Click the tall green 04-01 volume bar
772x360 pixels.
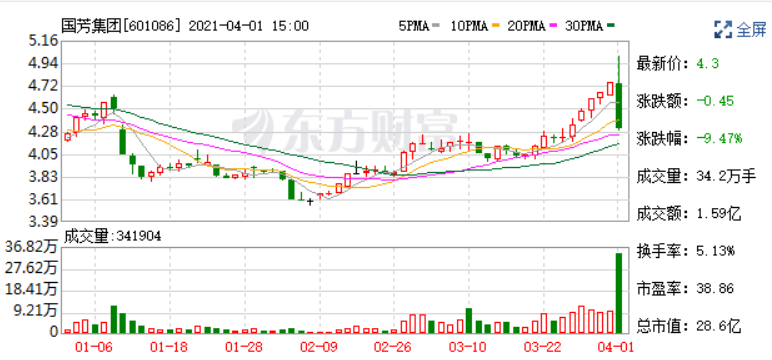(x=619, y=293)
